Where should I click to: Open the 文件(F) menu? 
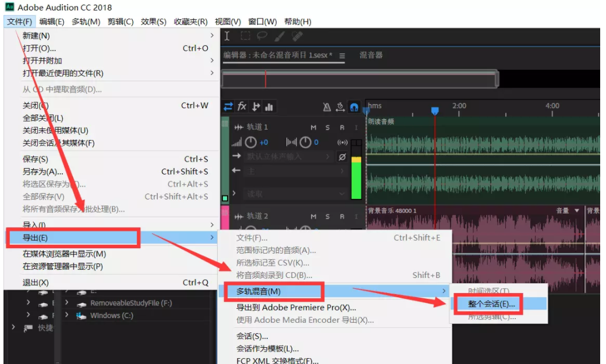[x=20, y=22]
